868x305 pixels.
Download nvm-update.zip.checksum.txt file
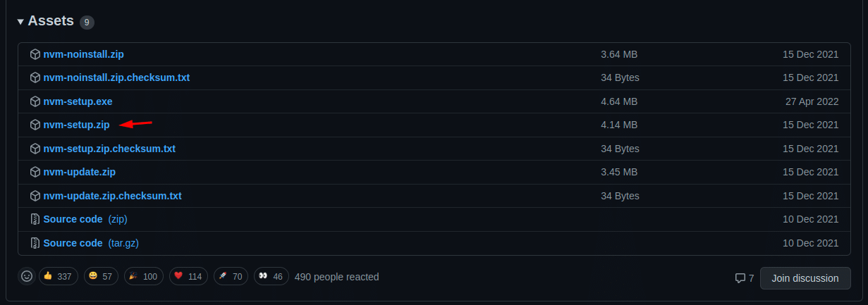[x=113, y=196]
